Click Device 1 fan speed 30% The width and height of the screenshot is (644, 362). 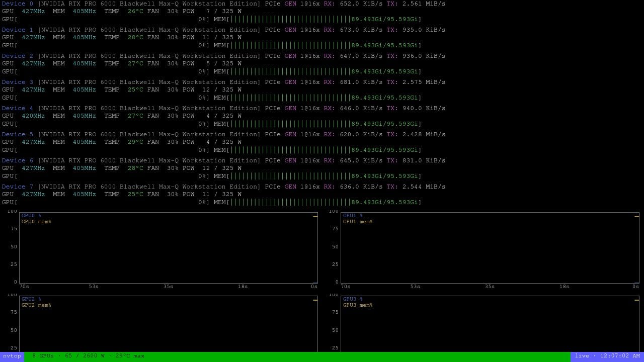point(173,37)
